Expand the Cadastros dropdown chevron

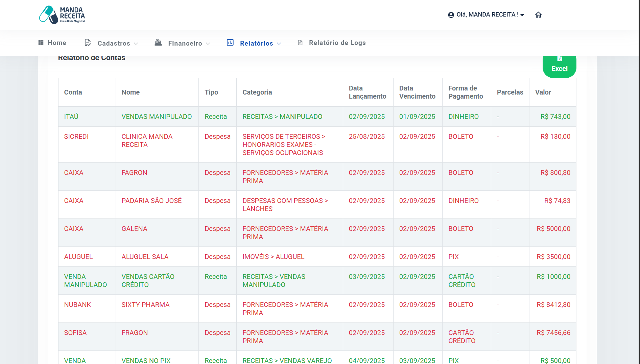pyautogui.click(x=136, y=44)
